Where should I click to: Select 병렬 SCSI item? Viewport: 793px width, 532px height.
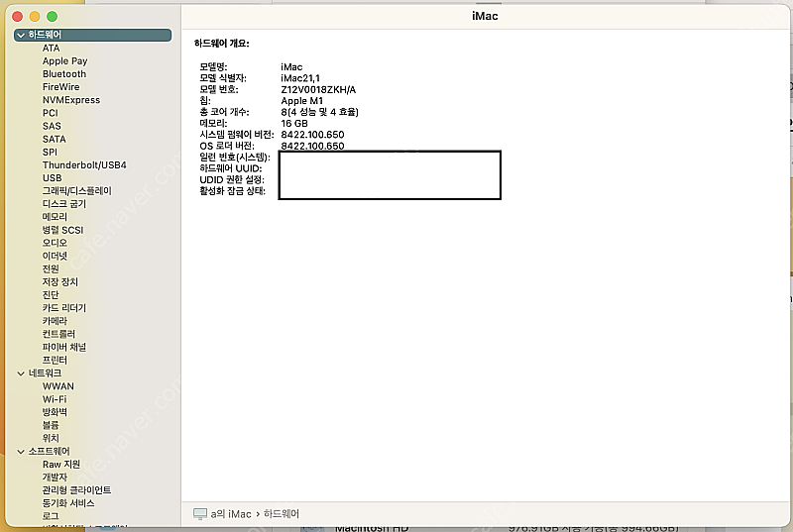pos(62,231)
